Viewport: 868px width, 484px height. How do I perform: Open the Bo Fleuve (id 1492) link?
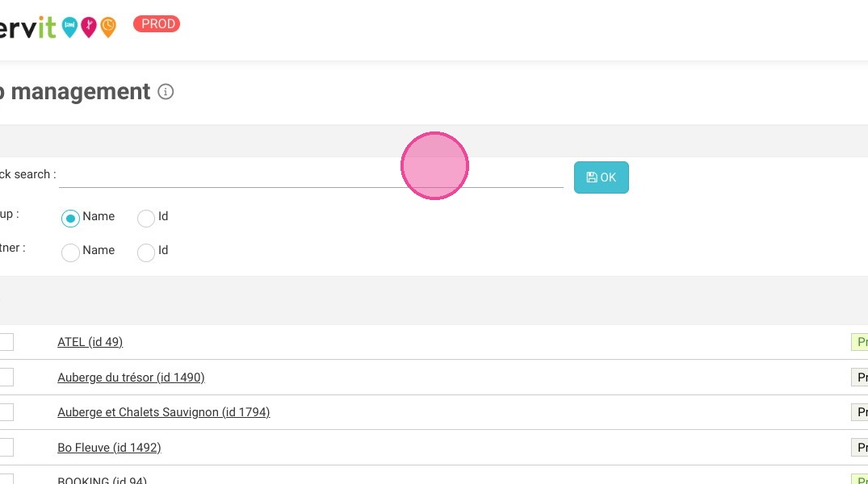[109, 448]
